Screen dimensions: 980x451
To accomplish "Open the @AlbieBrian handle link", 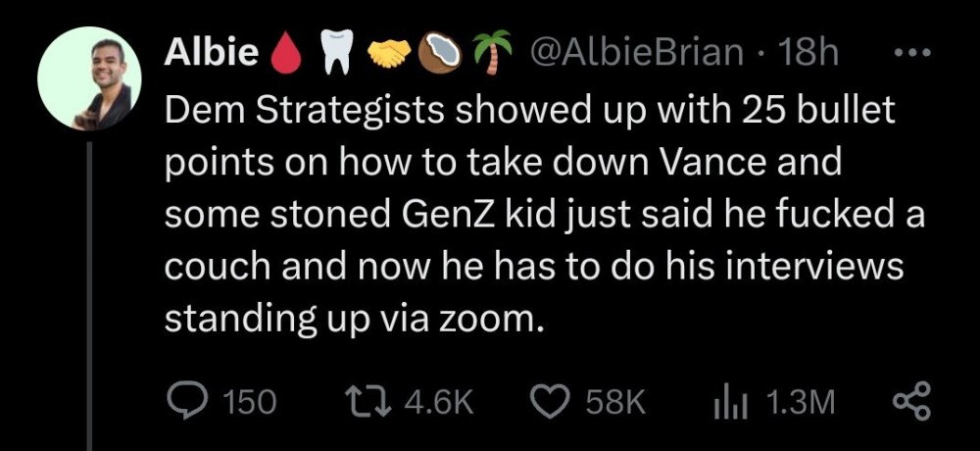I will click(635, 55).
